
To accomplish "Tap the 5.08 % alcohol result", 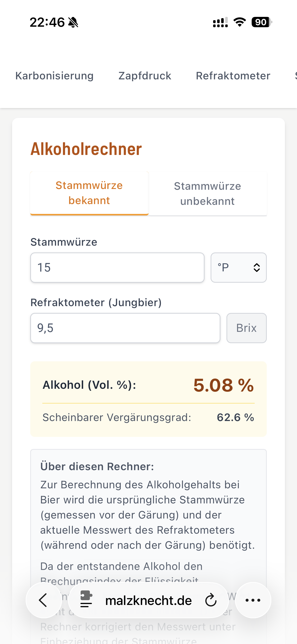I will pos(223,385).
